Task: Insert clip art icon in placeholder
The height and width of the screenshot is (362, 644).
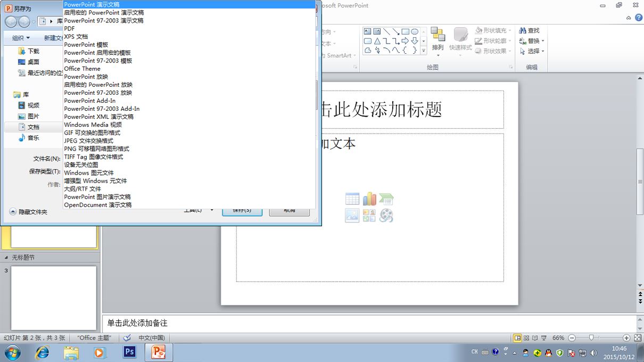Action: coord(369,215)
